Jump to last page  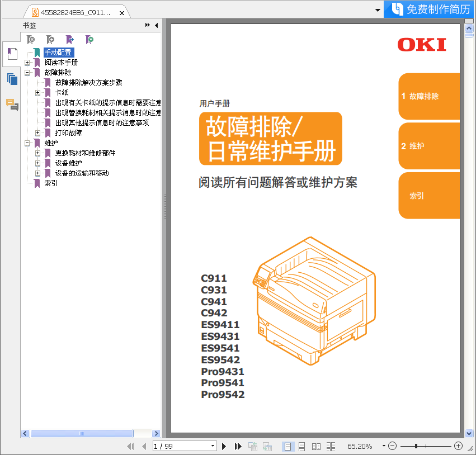coord(238,446)
